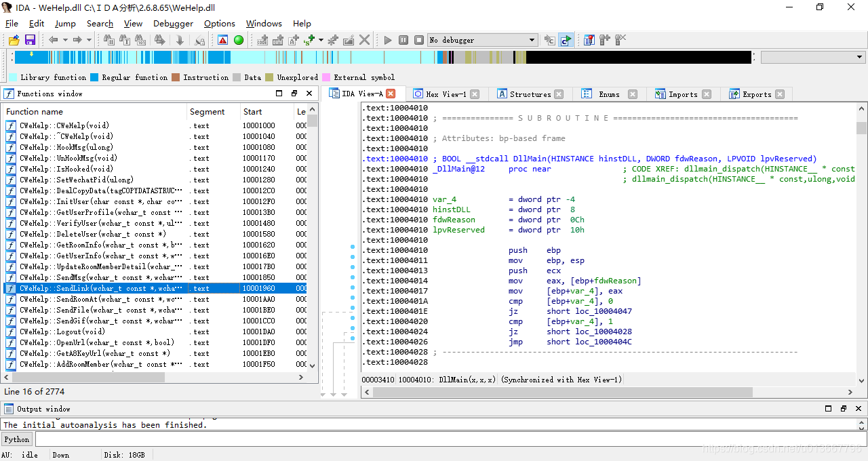Switch to the Imports tab
This screenshot has height=461, width=868.
tap(683, 94)
